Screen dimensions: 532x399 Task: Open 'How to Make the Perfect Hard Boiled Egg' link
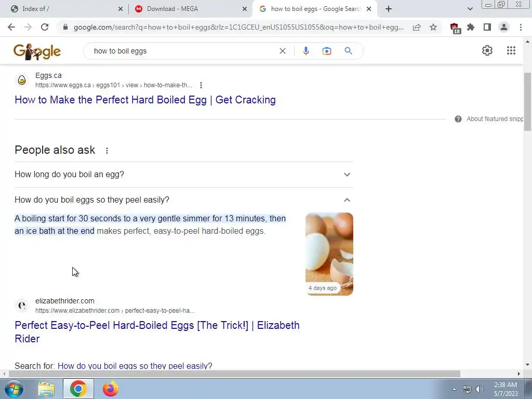(145, 100)
